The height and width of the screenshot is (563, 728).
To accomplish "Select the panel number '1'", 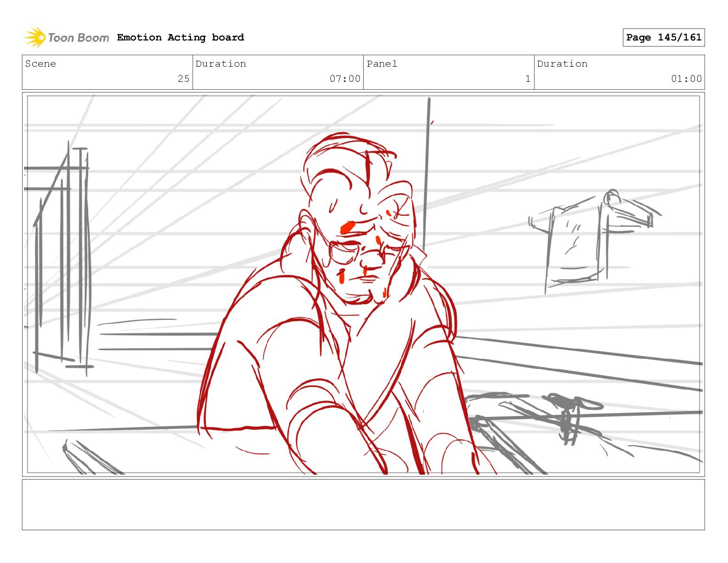I will coord(528,79).
